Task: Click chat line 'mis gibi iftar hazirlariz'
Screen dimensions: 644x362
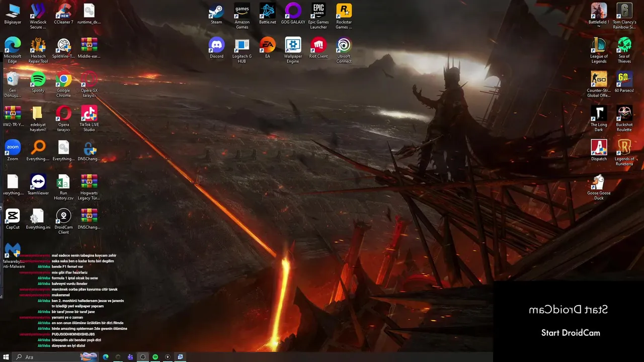Action: 69,273
